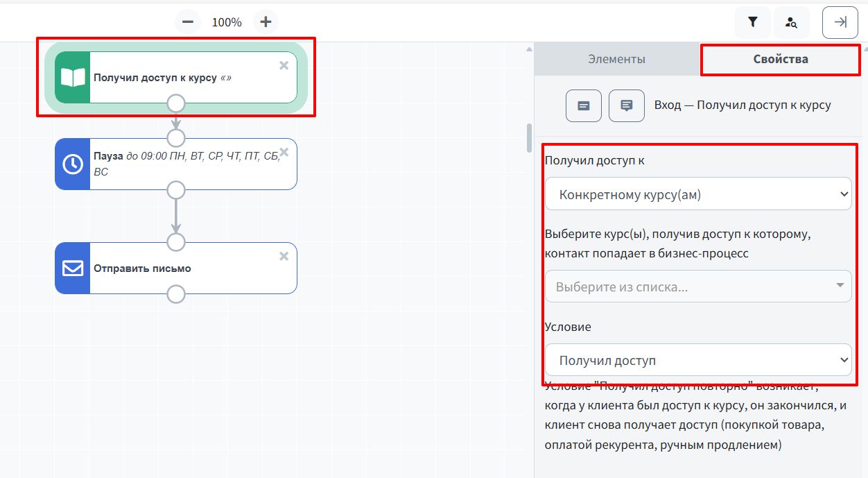Image resolution: width=868 pixels, height=478 pixels.
Task: Click the clock icon of the Пауза block
Action: coord(73,164)
